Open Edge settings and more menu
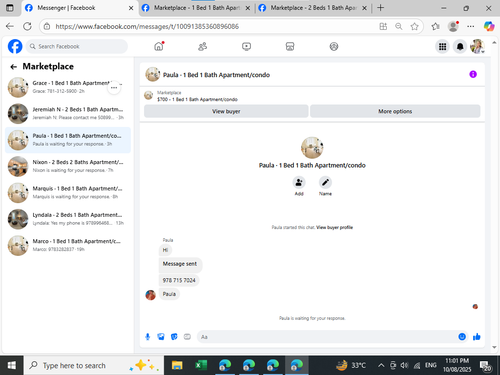Viewport: 500px width, 375px height. click(x=471, y=26)
